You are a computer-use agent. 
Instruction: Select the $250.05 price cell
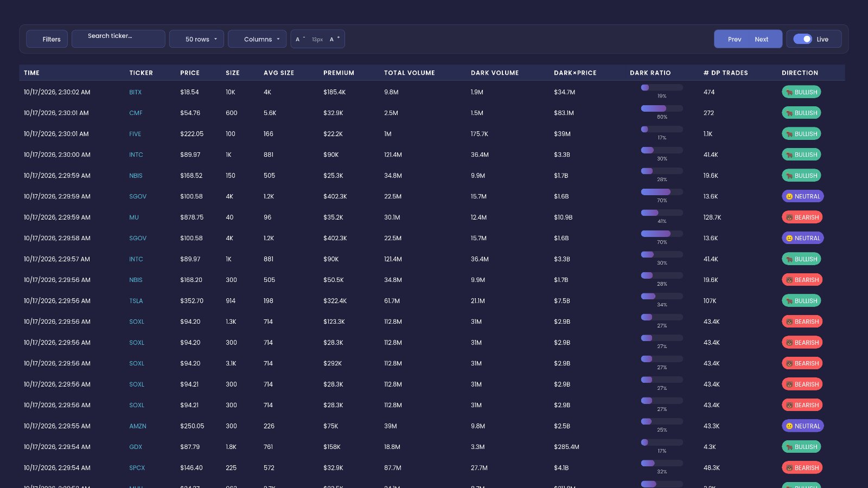(x=192, y=426)
